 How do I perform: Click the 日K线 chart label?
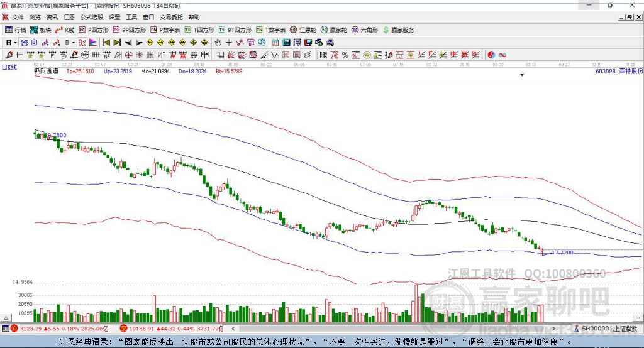click(x=9, y=68)
